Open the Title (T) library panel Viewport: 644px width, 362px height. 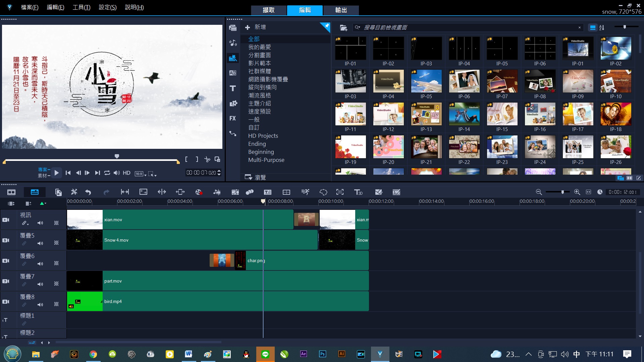click(233, 88)
